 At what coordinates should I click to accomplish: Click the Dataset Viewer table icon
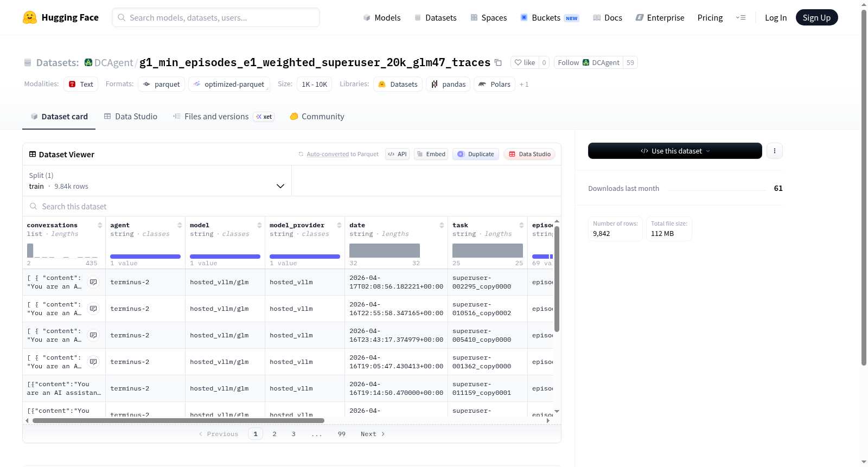click(33, 155)
